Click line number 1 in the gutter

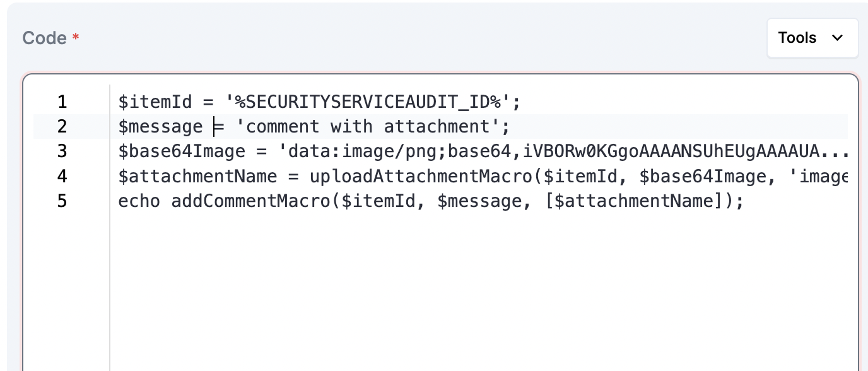coord(62,102)
